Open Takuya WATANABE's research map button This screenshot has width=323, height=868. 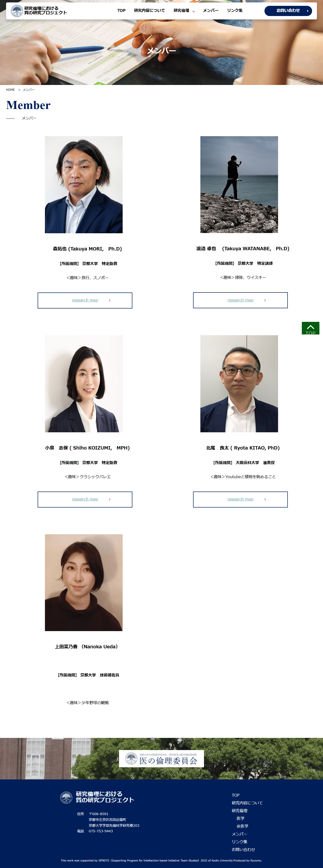pos(240,300)
